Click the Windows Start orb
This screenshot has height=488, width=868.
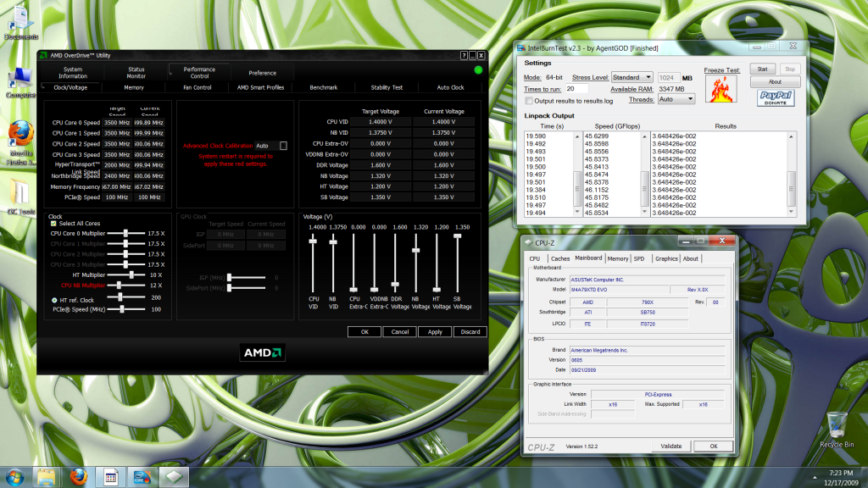14,477
